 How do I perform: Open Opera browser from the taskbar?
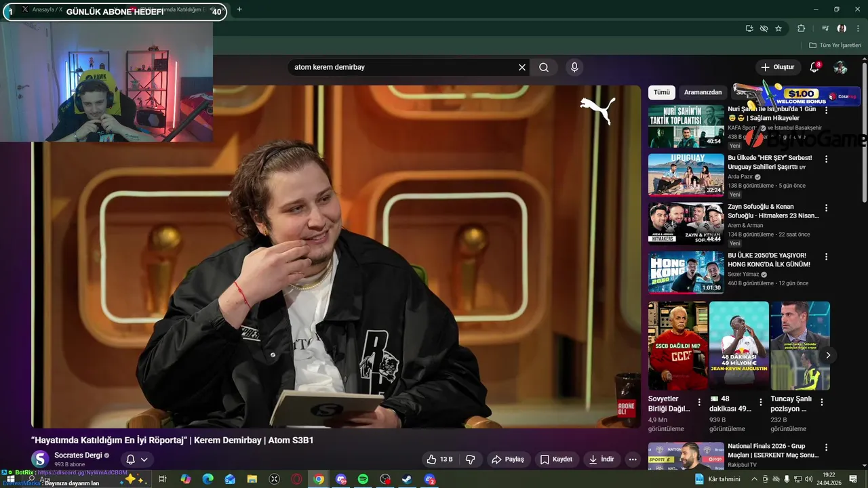click(x=296, y=479)
